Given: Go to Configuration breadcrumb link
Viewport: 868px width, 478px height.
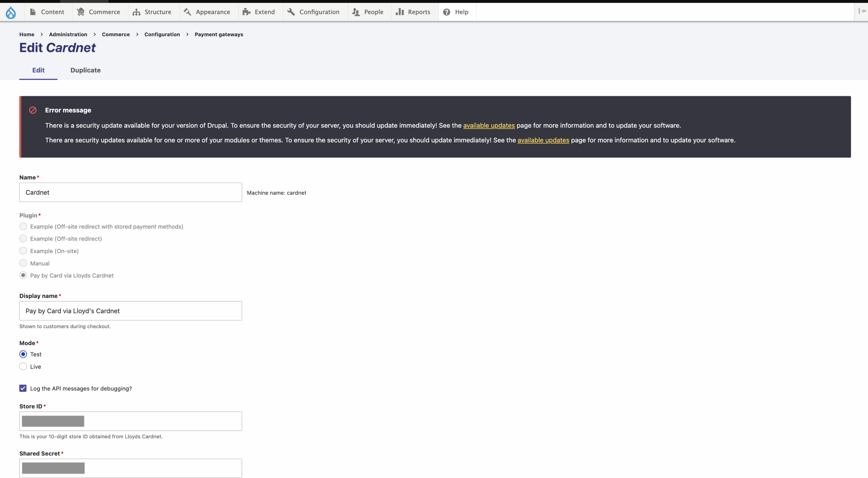Looking at the screenshot, I should tap(162, 34).
